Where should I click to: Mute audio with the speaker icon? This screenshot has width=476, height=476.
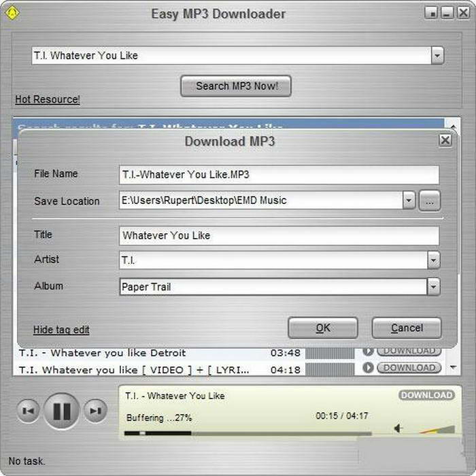point(398,428)
